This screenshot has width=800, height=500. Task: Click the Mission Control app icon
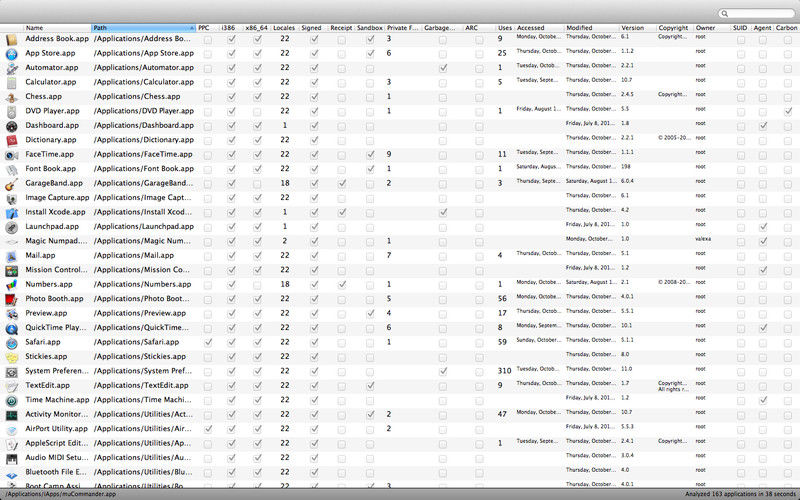point(11,271)
